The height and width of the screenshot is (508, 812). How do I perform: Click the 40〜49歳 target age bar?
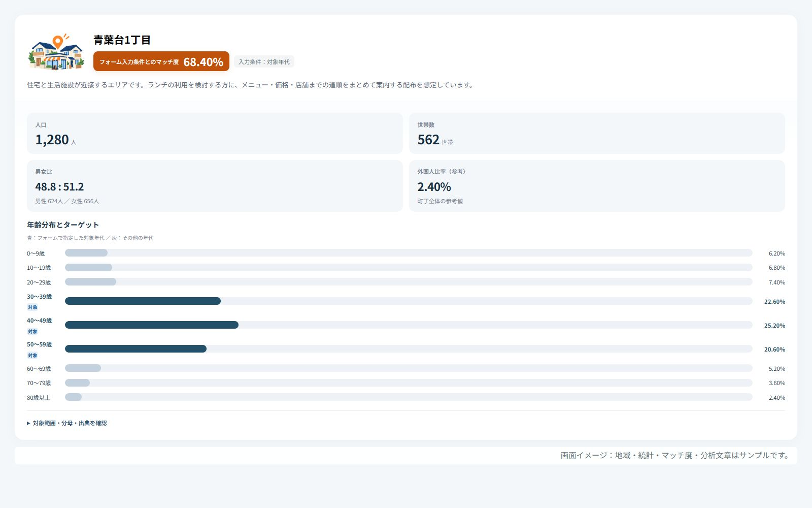pos(409,325)
